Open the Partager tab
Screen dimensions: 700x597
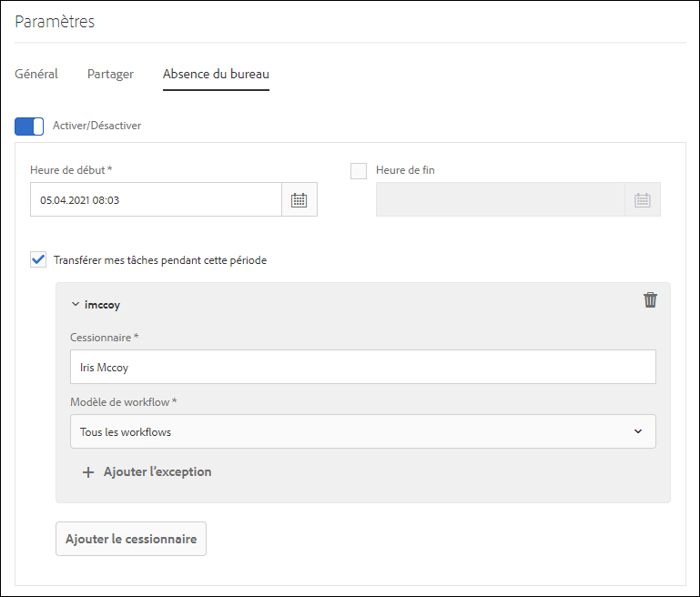coord(110,75)
